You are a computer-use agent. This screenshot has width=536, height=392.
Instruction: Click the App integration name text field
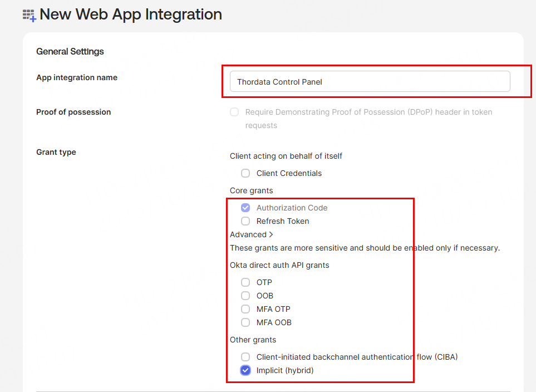point(370,81)
